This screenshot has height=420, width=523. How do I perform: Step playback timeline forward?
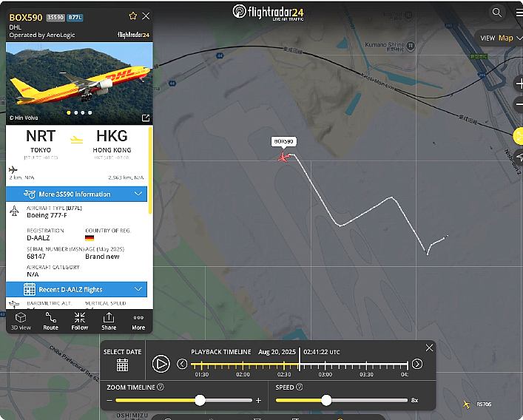click(x=417, y=364)
